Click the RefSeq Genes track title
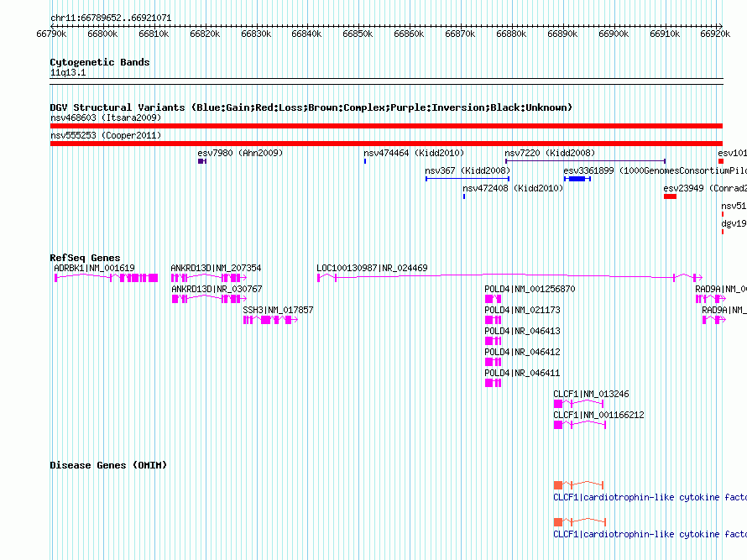The image size is (747, 560). [x=86, y=258]
